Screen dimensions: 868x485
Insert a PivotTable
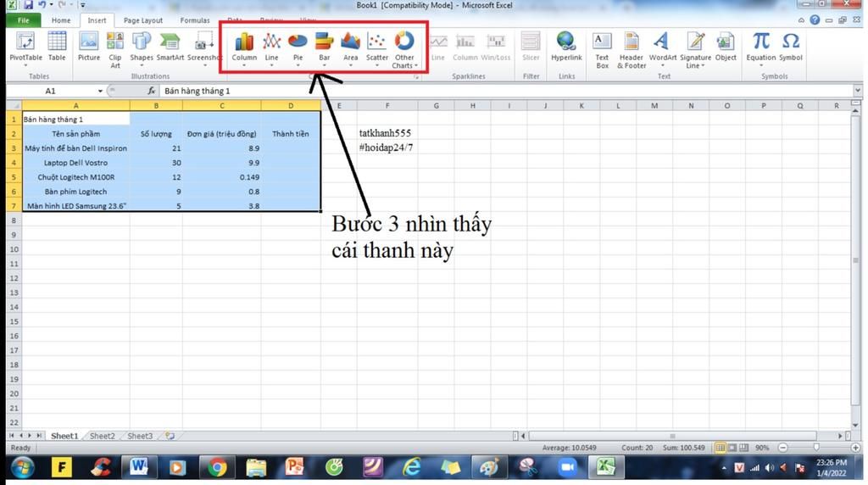(25, 48)
